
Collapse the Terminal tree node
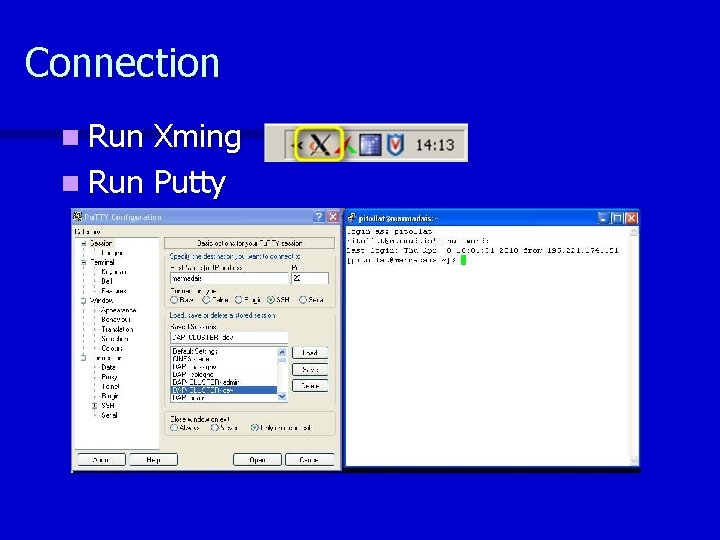tap(84, 263)
